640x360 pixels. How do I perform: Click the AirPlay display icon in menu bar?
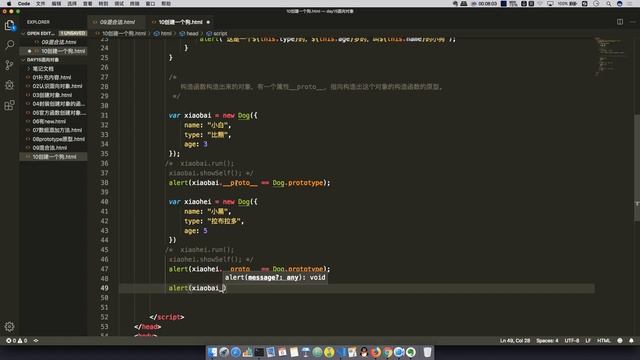pos(550,4)
